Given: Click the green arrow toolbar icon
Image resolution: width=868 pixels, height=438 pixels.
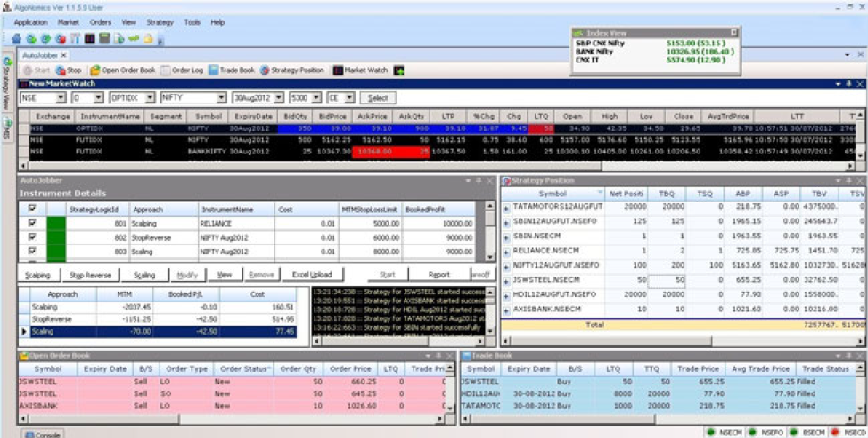Looking at the screenshot, I should [134, 39].
